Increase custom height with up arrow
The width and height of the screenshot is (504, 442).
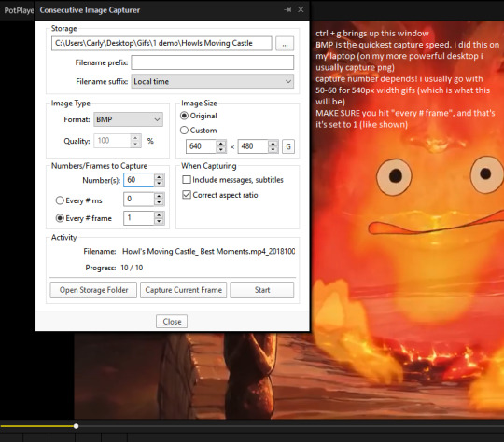(x=273, y=144)
